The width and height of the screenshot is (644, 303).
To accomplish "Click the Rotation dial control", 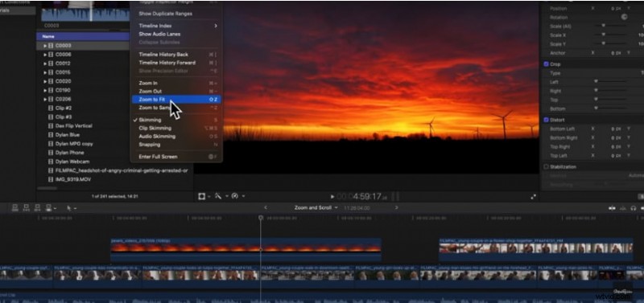I will [x=625, y=17].
